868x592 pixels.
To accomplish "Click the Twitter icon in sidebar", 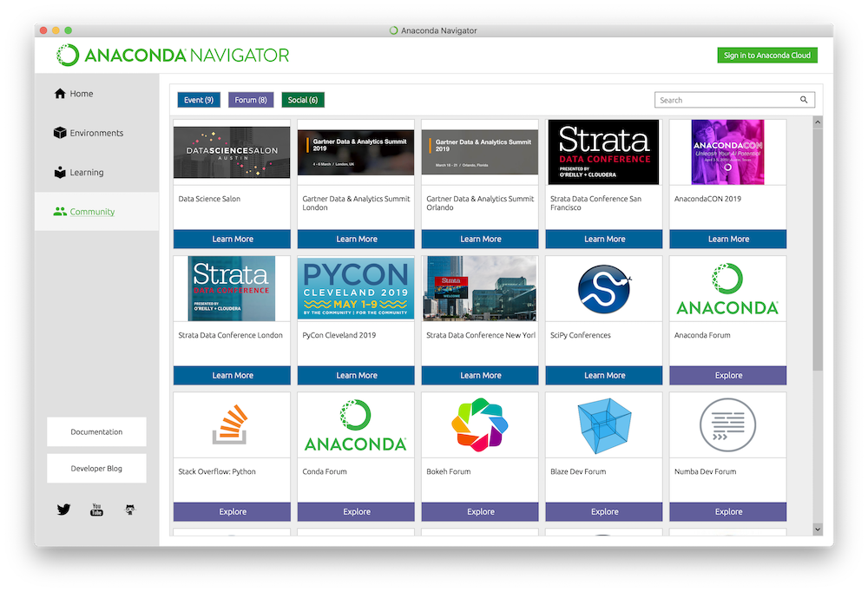I will click(x=63, y=510).
